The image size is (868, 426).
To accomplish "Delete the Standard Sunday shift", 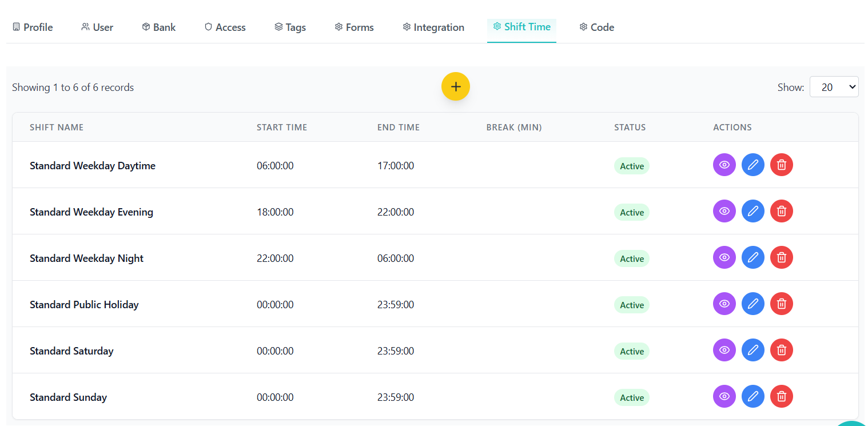I will [781, 397].
